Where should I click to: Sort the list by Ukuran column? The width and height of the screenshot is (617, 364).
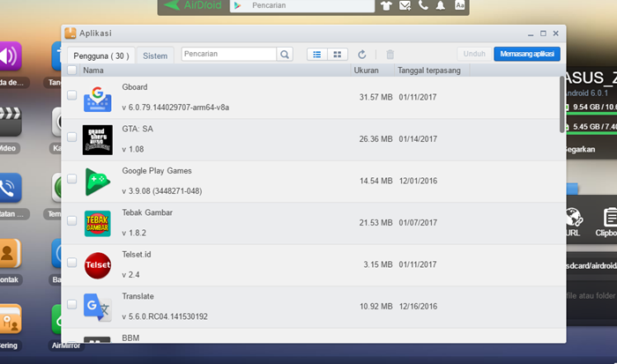coord(366,70)
